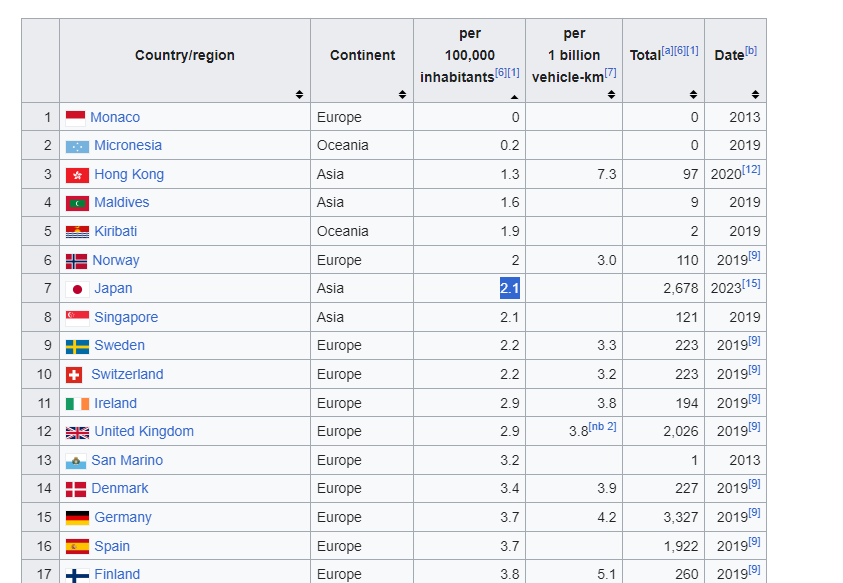The height and width of the screenshot is (583, 843).
Task: Click the Japan flag icon
Action: [77, 289]
